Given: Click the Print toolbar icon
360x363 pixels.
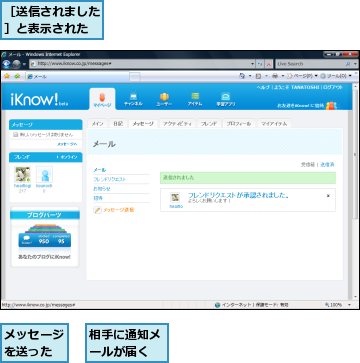Looking at the screenshot, I should click(275, 76).
